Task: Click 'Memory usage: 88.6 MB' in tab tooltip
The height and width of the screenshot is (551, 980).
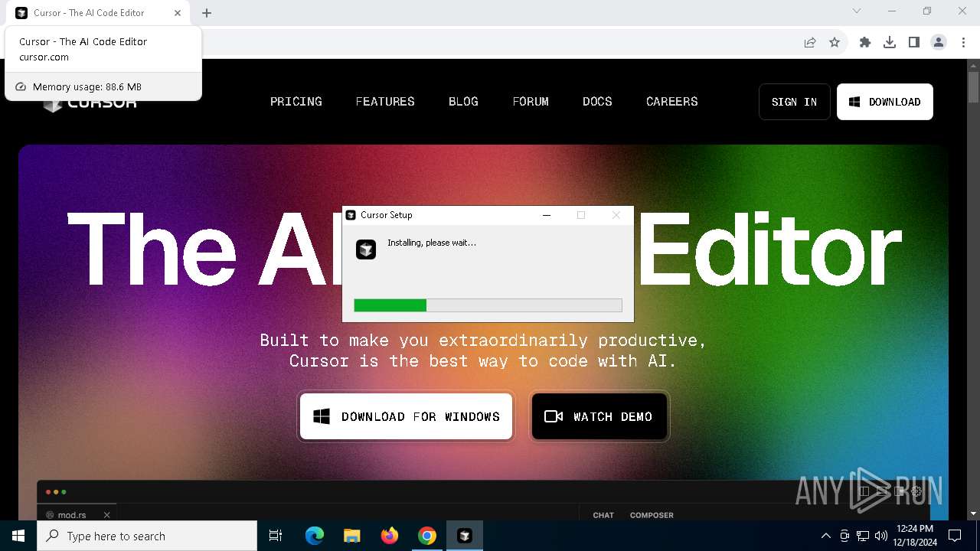Action: (87, 86)
